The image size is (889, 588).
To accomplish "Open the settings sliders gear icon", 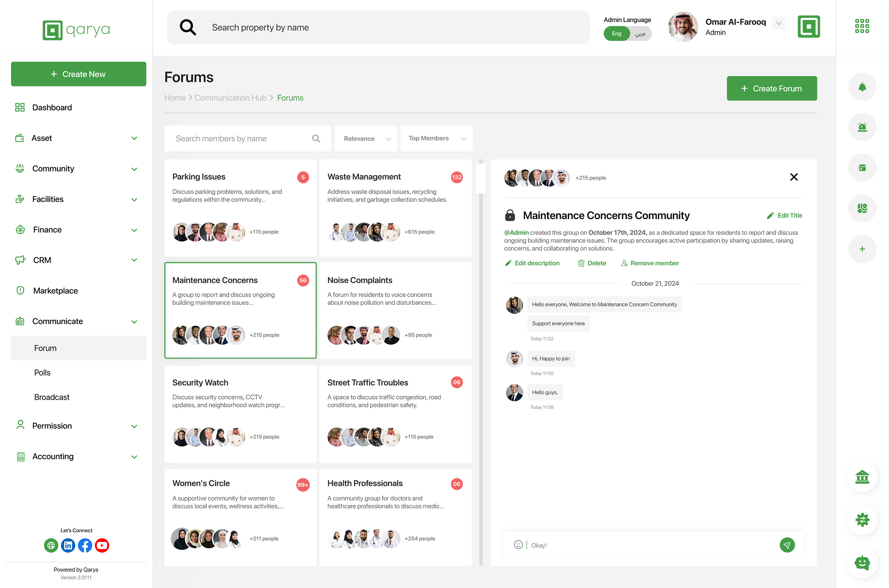I will tap(862, 520).
